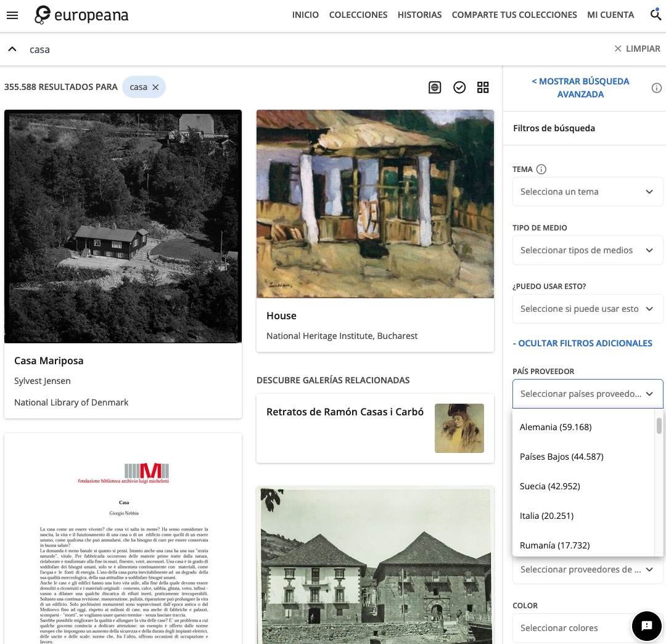Select Suecia (42.952) option

click(x=584, y=486)
